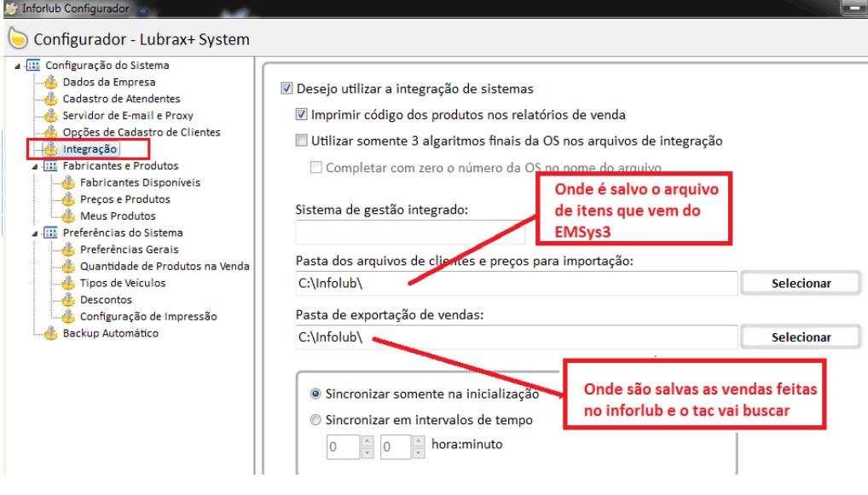Open Preços e Produtos page

tap(125, 199)
